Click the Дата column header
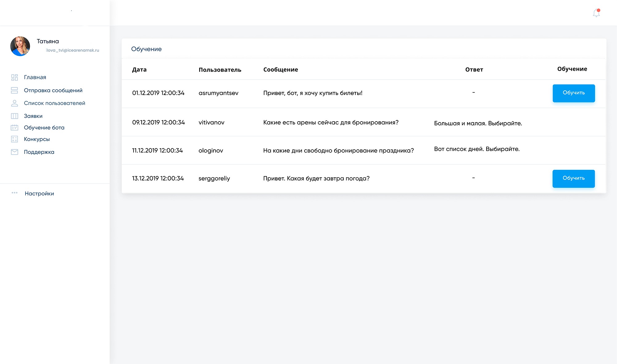The width and height of the screenshot is (617, 364). [x=139, y=70]
